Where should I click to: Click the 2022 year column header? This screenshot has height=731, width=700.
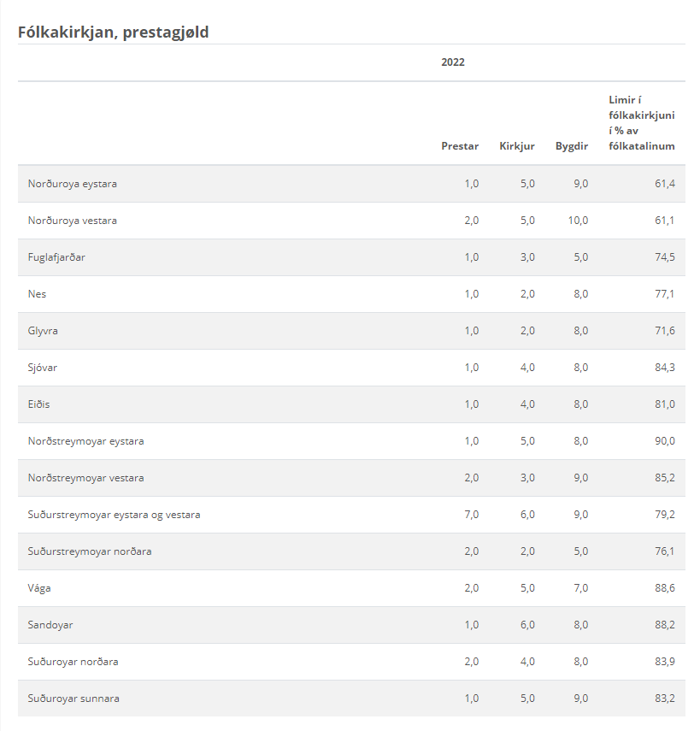pos(453,62)
